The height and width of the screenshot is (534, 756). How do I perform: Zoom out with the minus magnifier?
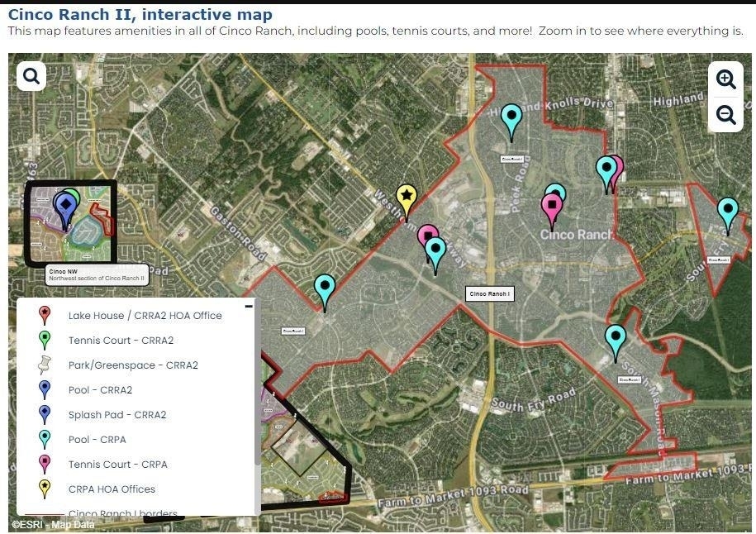tap(725, 115)
